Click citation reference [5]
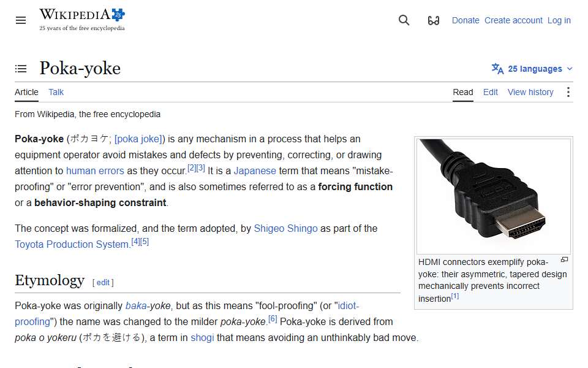The width and height of the screenshot is (588, 368). 145,242
